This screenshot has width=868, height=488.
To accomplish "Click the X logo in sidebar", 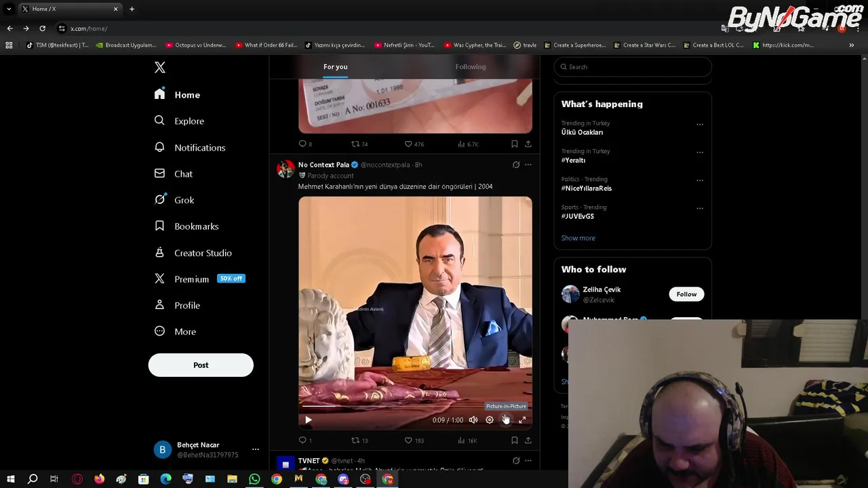I will tap(160, 67).
